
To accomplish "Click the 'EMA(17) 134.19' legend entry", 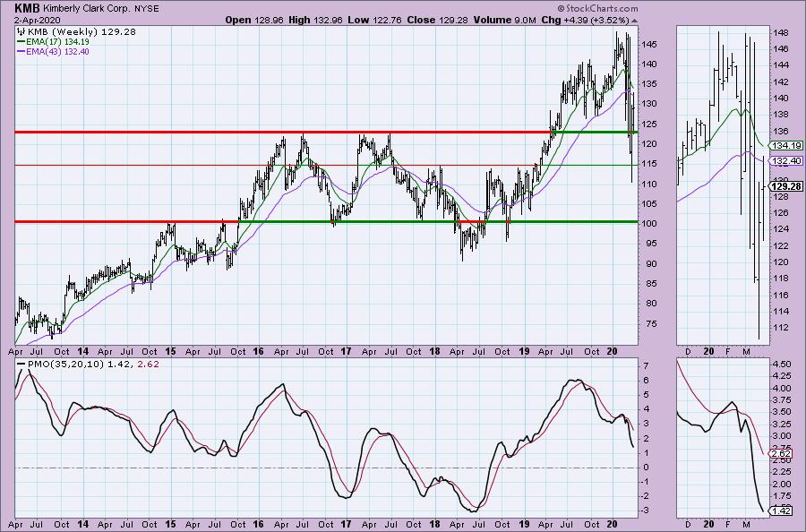I will click(x=57, y=41).
